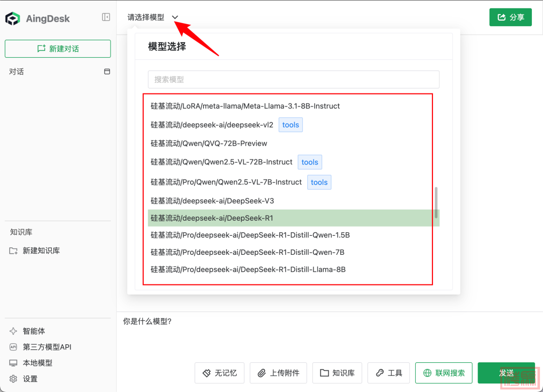Click the archive icon beside 对话

coord(107,71)
